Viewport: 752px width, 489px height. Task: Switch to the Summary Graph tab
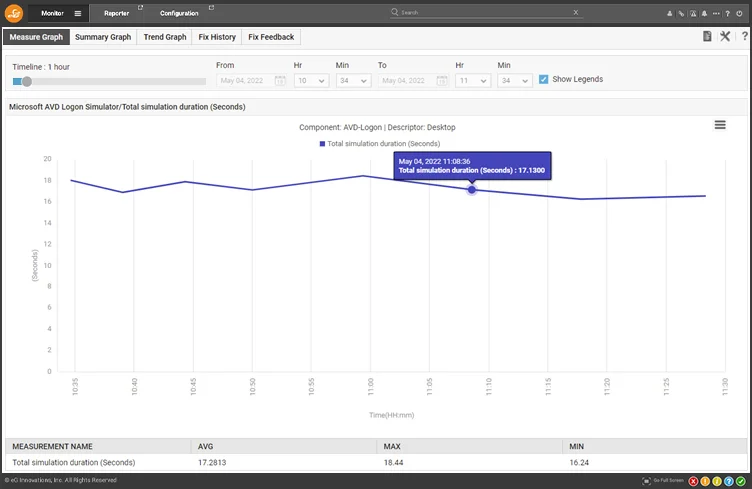103,37
